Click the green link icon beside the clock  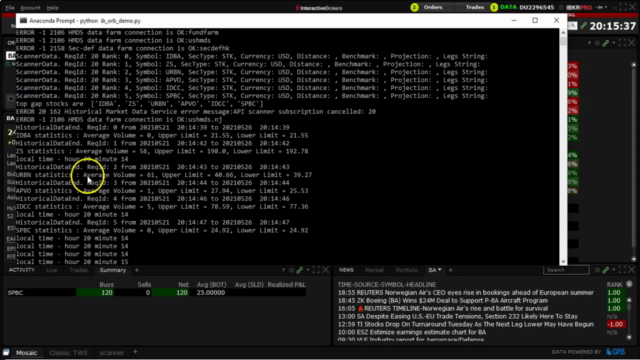coord(584,26)
